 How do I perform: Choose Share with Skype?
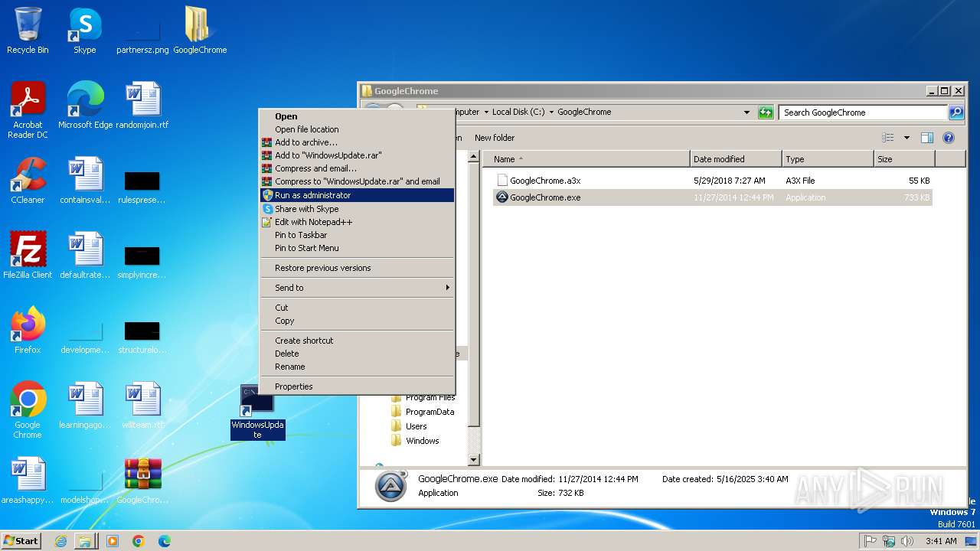(x=356, y=209)
